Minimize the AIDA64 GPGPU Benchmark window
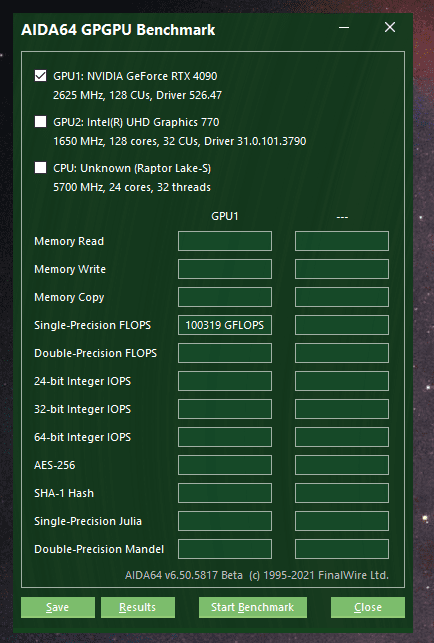Screen dimensions: 434x643 click(344, 28)
